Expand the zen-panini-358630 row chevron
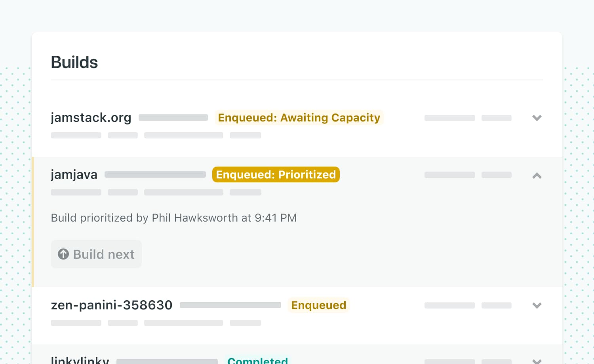The height and width of the screenshot is (364, 594). [537, 305]
